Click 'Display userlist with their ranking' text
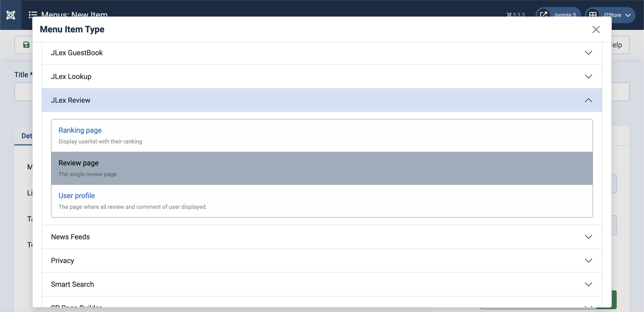Image resolution: width=644 pixels, height=312 pixels. point(100,141)
